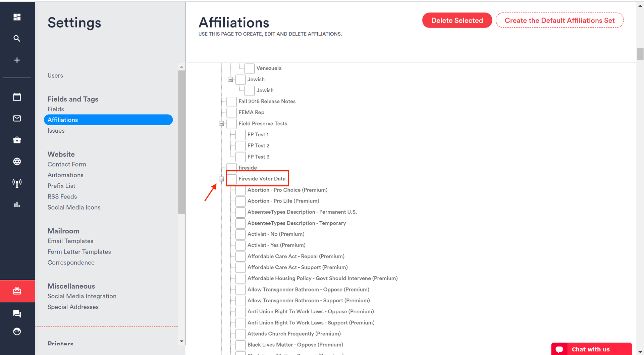Open the bar chart reports icon

coord(17,205)
